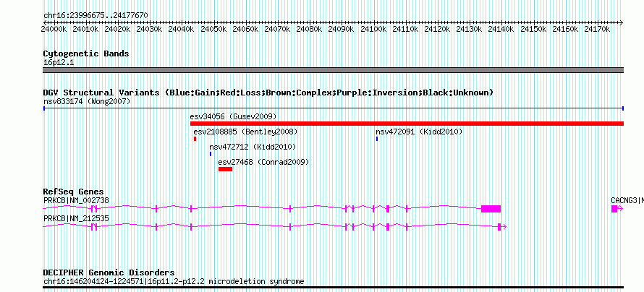Click the black DECIPHER microdeletion bar
This screenshot has width=644, height=292.
coord(333,288)
